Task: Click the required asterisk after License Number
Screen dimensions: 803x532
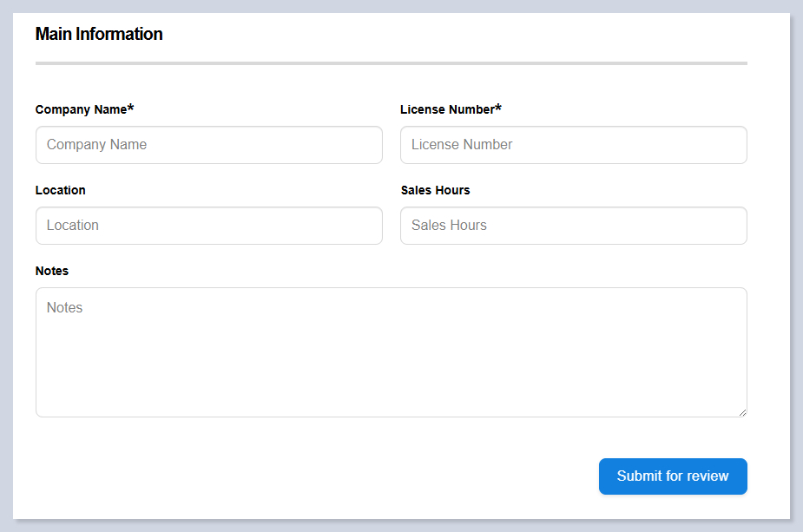Action: point(498,108)
